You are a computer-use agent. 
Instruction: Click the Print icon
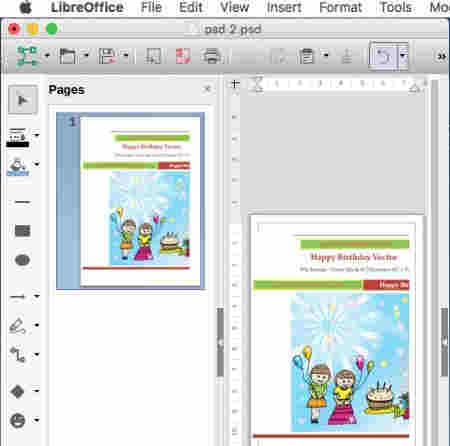pyautogui.click(x=212, y=56)
